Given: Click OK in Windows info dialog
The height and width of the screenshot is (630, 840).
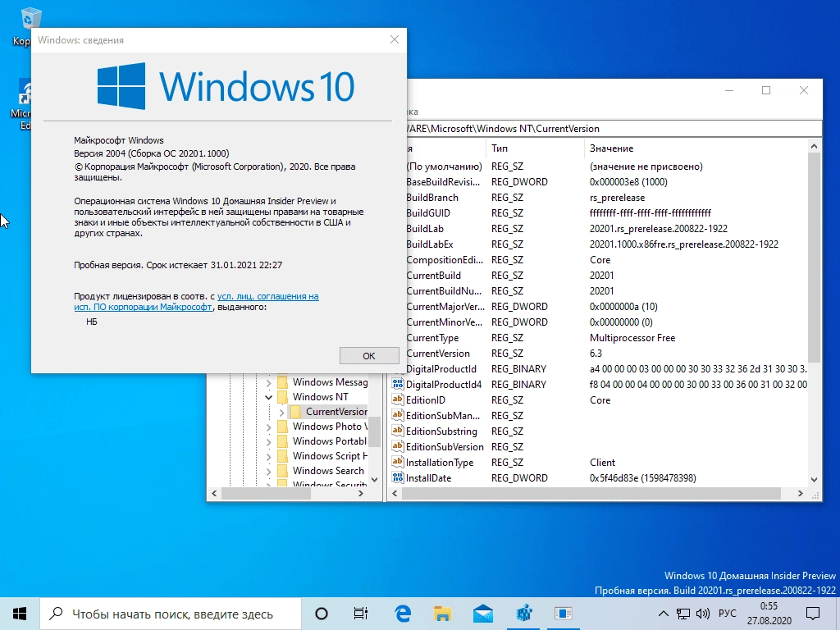Looking at the screenshot, I should tap(369, 356).
